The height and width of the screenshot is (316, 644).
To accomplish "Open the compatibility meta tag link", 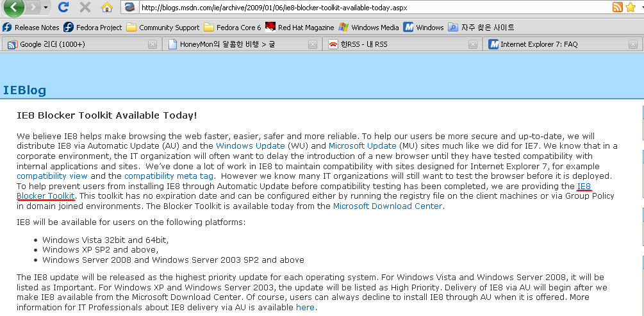I will coord(169,176).
